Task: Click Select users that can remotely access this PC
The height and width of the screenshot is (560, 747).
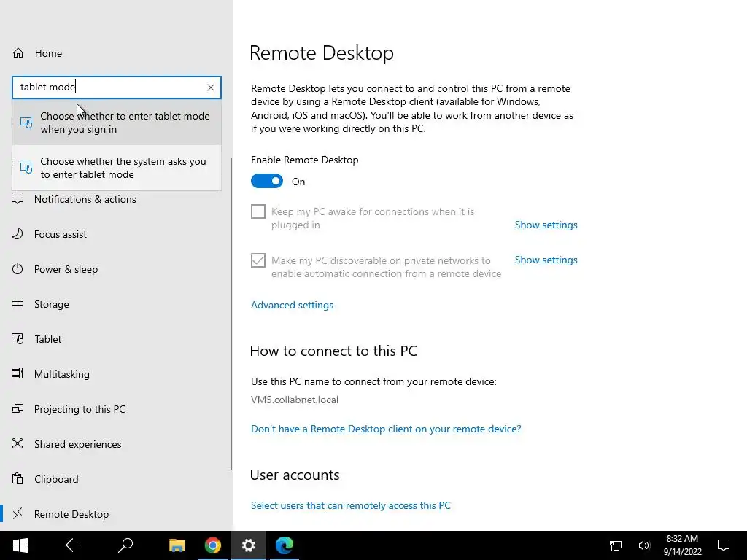Action: point(351,505)
